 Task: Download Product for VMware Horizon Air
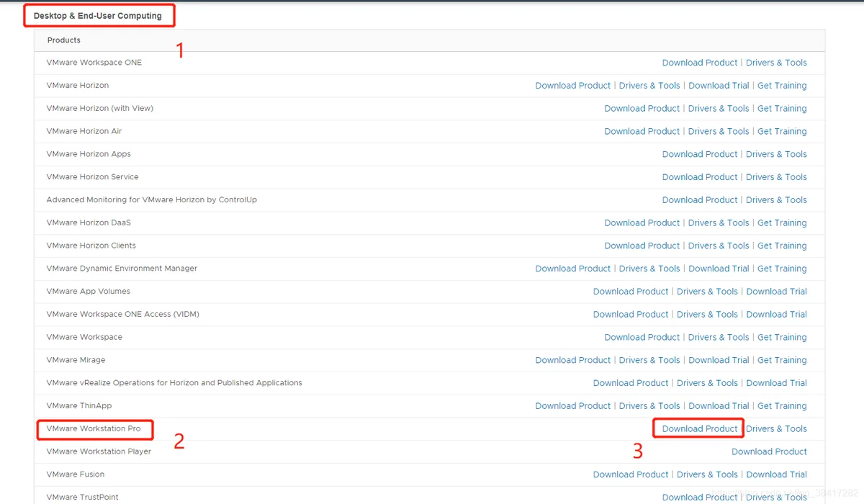[642, 131]
